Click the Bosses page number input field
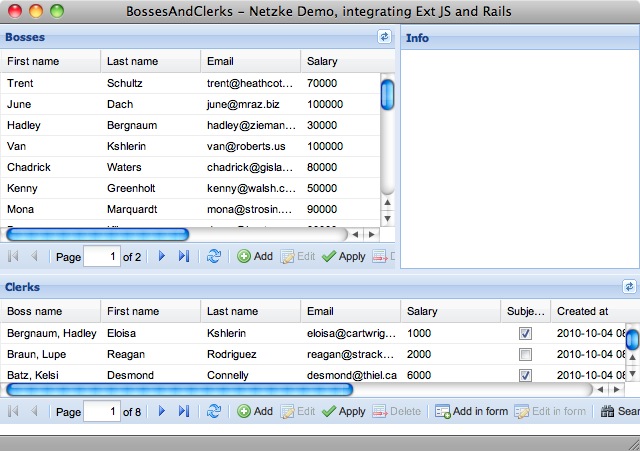 click(x=101, y=257)
